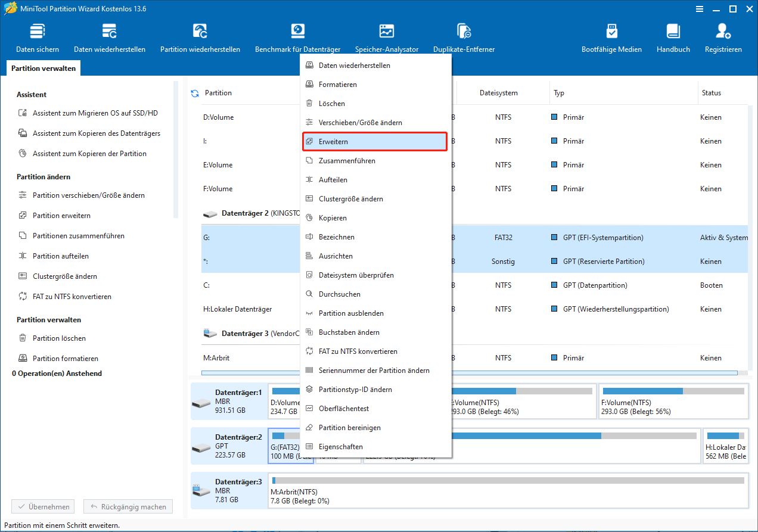Viewport: 758px width, 532px height.
Task: Open Partition wiederherstellen tool
Action: (200, 38)
